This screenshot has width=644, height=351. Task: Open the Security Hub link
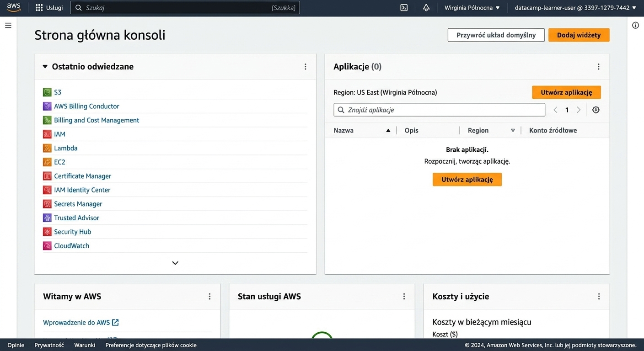(73, 232)
